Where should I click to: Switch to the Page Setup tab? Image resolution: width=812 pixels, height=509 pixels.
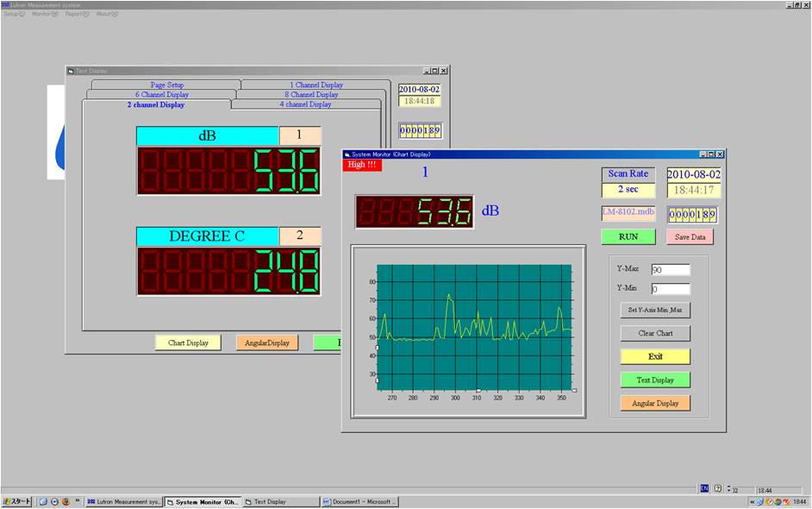coord(167,85)
